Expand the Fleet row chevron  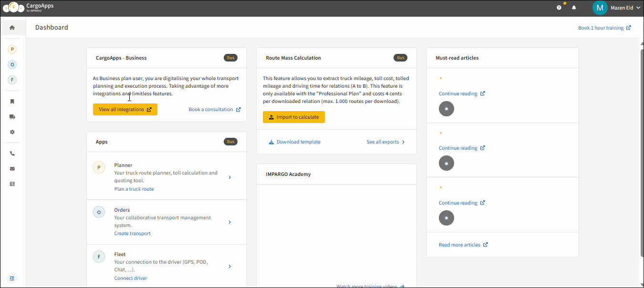pyautogui.click(x=229, y=266)
